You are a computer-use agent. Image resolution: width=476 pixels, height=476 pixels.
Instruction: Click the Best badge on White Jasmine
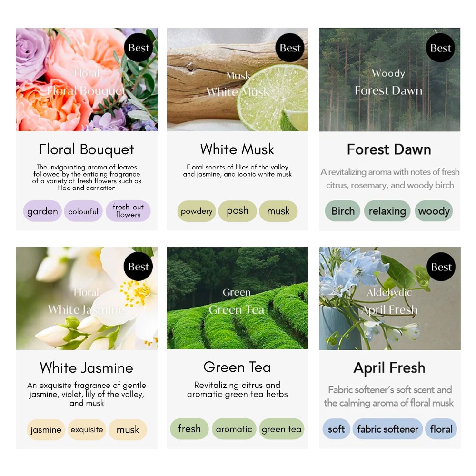138,266
